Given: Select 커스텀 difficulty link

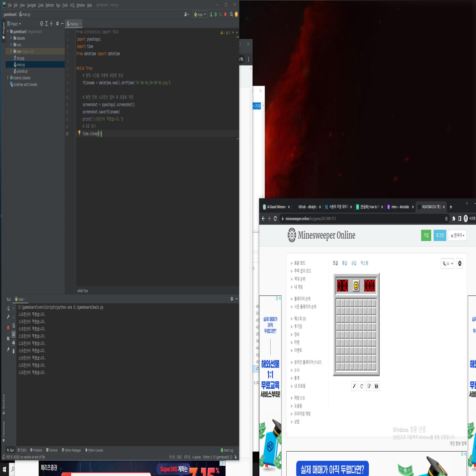Looking at the screenshot, I should click(364, 263).
